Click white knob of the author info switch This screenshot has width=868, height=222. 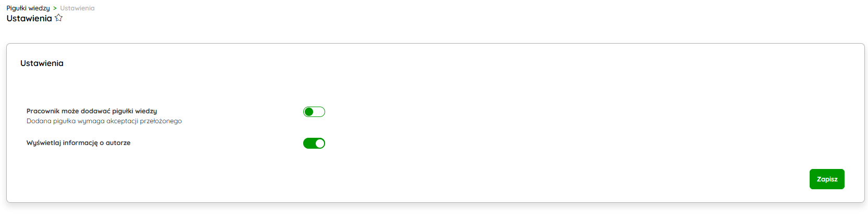coord(320,143)
